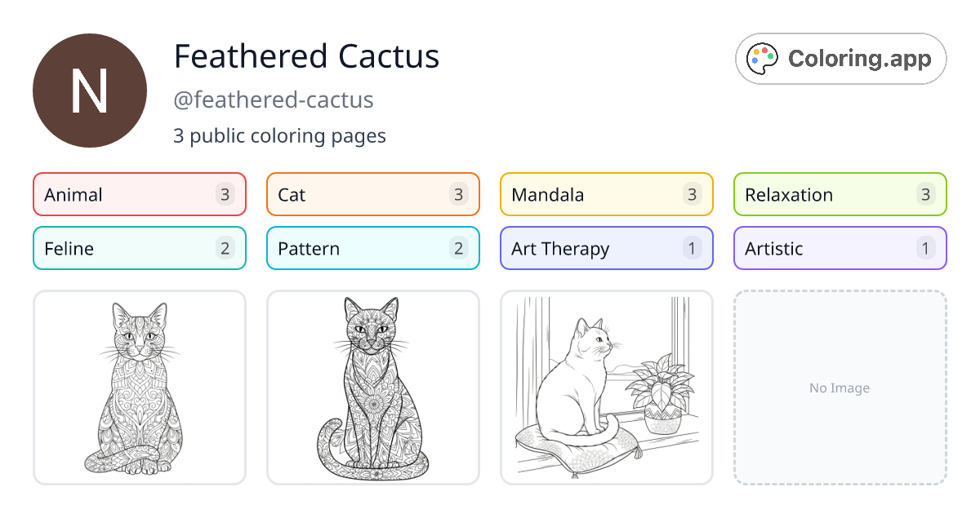
Task: Open the cat on window cushion page
Action: [607, 388]
